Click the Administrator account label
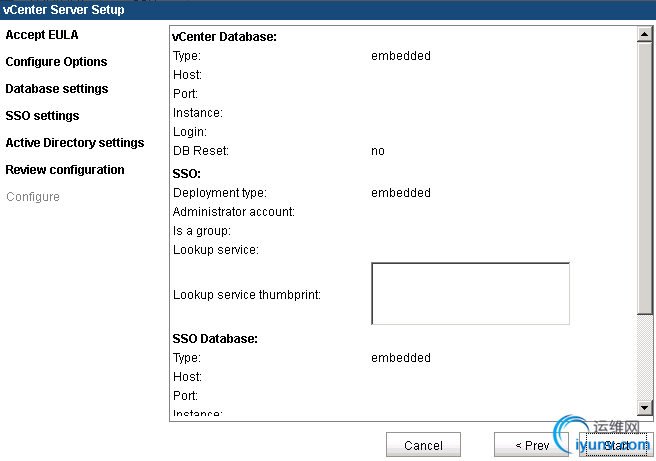This screenshot has height=461, width=656. [x=233, y=212]
